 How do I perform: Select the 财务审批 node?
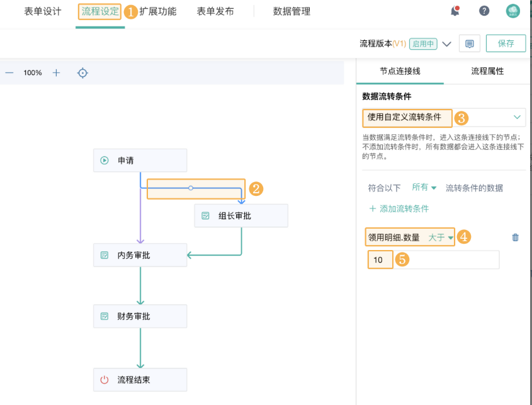tap(140, 316)
